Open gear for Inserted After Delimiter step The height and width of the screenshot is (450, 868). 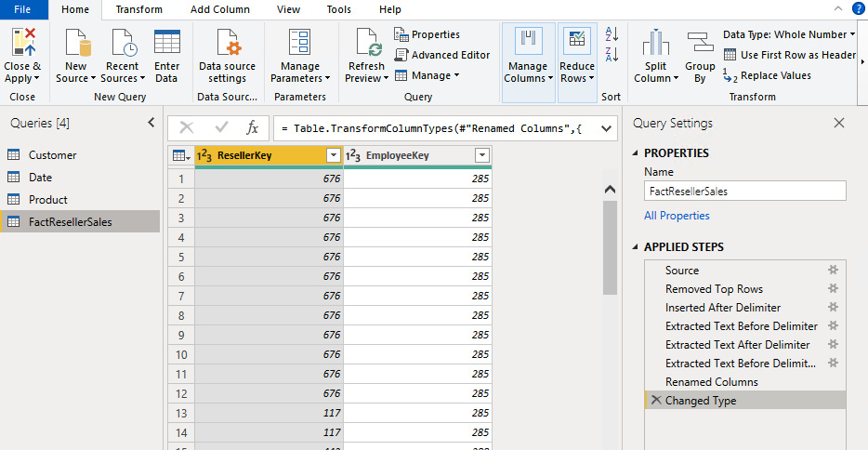click(x=833, y=307)
